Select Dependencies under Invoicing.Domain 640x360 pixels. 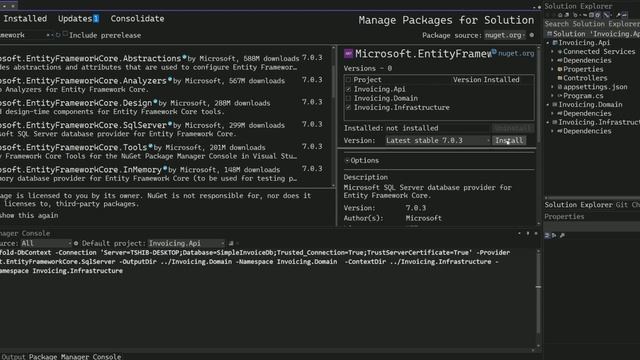(587, 113)
